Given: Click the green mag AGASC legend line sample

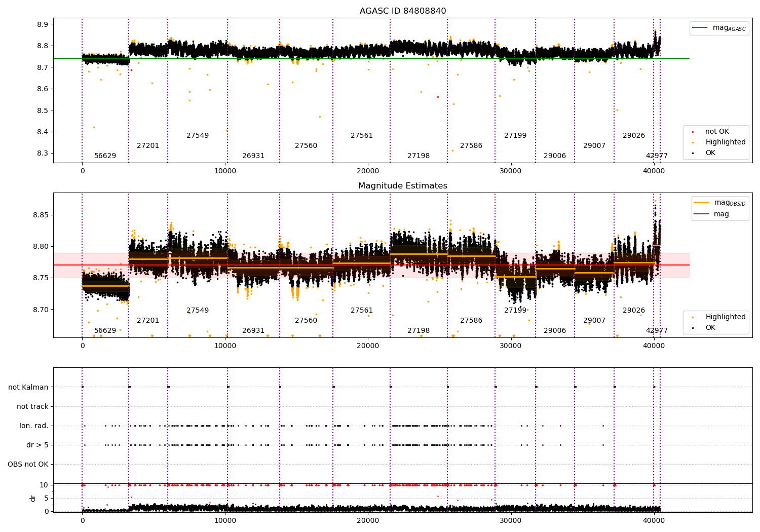Looking at the screenshot, I should pyautogui.click(x=700, y=28).
